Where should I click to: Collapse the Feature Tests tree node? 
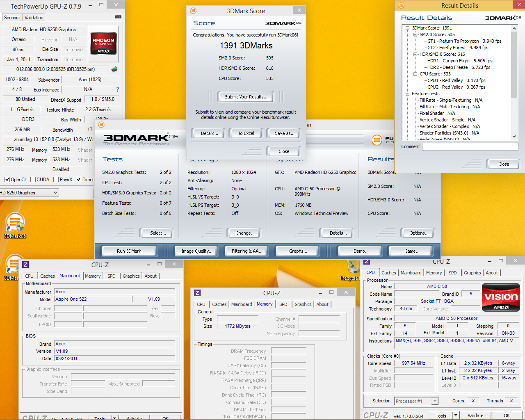(408, 94)
